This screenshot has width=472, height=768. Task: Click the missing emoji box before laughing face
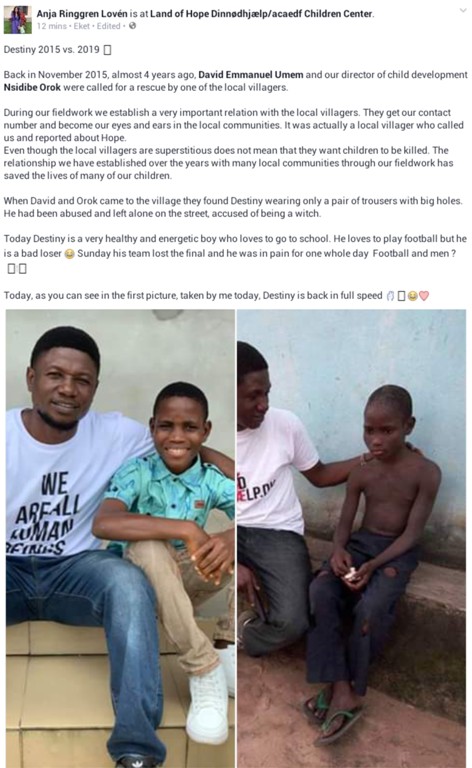click(401, 296)
